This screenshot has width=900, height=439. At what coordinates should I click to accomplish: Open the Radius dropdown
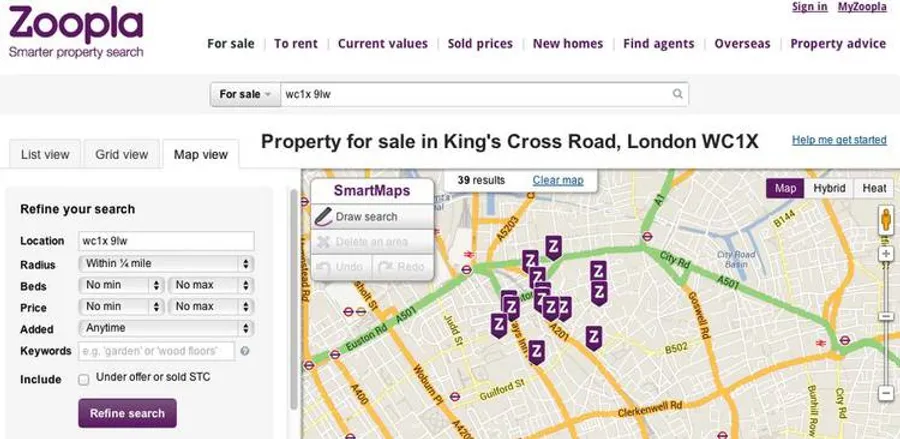pyautogui.click(x=166, y=264)
